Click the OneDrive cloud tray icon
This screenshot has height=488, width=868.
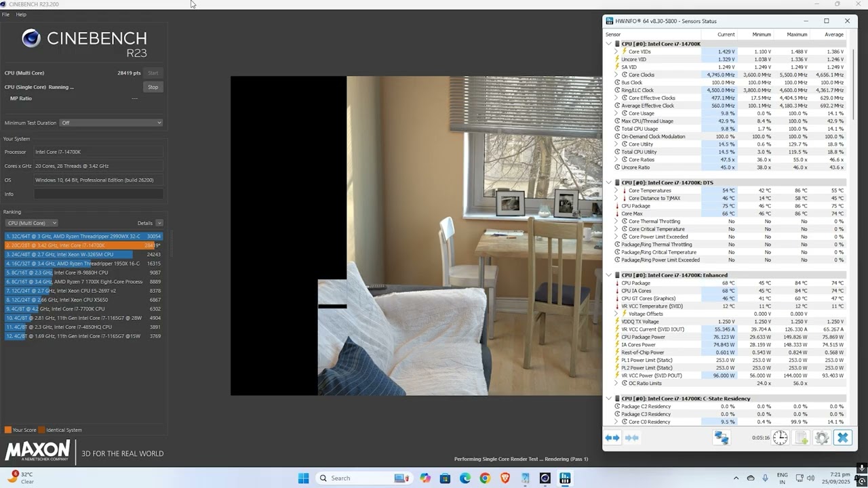751,478
